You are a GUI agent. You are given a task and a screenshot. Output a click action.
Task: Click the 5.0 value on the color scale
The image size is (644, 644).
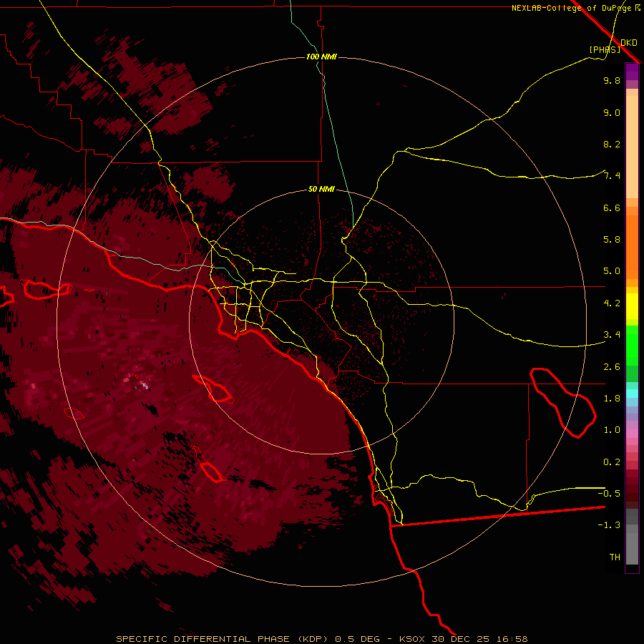click(x=612, y=271)
